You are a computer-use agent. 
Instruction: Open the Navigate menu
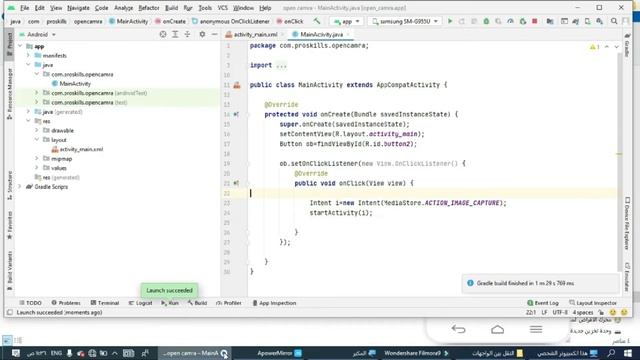pos(78,8)
